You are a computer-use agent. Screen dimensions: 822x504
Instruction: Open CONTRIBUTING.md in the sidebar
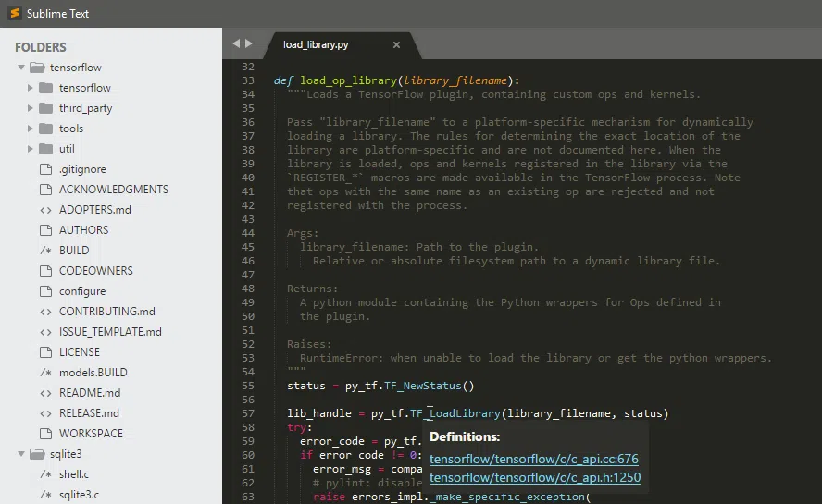(x=106, y=312)
